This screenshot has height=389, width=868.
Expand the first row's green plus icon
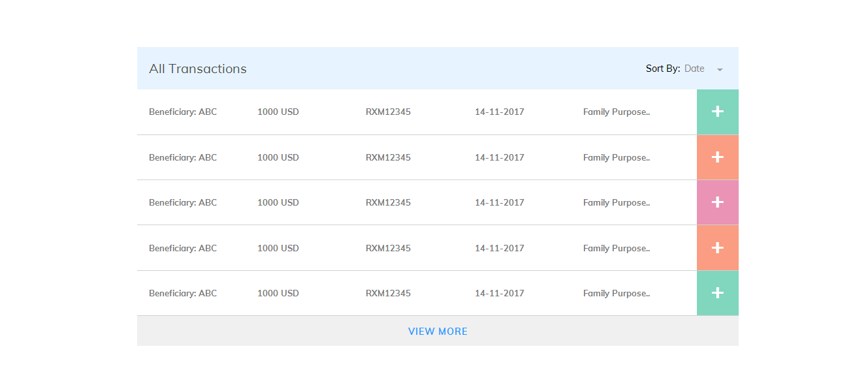pyautogui.click(x=718, y=112)
